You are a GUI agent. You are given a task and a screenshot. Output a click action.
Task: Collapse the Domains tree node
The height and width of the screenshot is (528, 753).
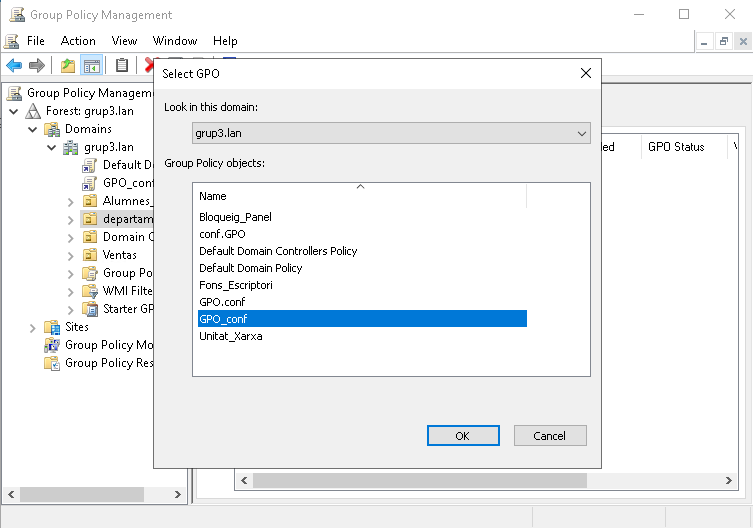pos(32,129)
